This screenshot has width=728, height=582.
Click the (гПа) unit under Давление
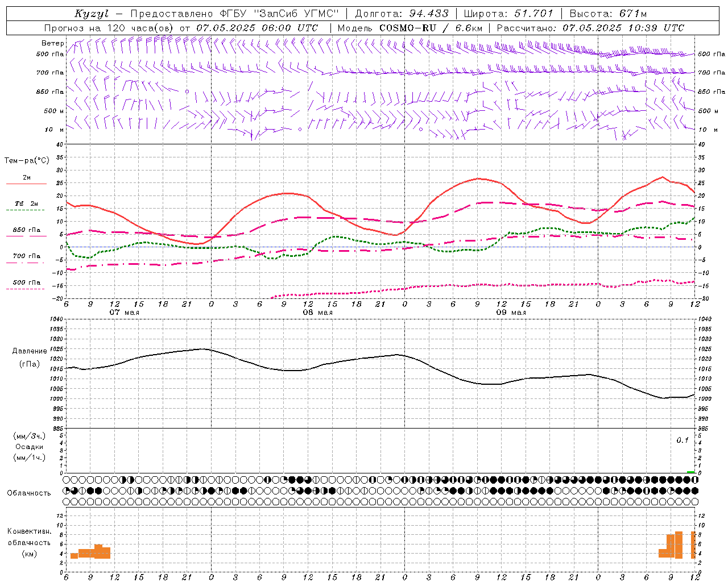click(x=30, y=364)
